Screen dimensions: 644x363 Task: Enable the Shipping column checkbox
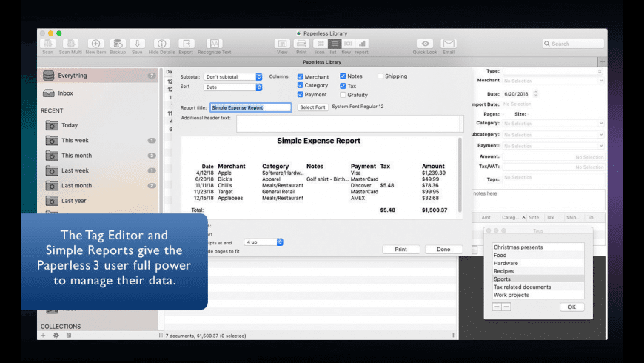click(x=380, y=76)
